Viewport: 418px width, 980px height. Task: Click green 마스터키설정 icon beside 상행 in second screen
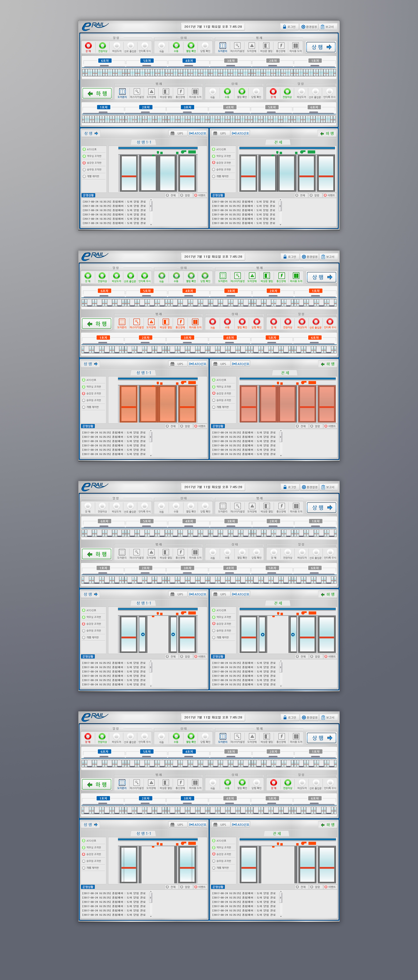[x=237, y=276]
